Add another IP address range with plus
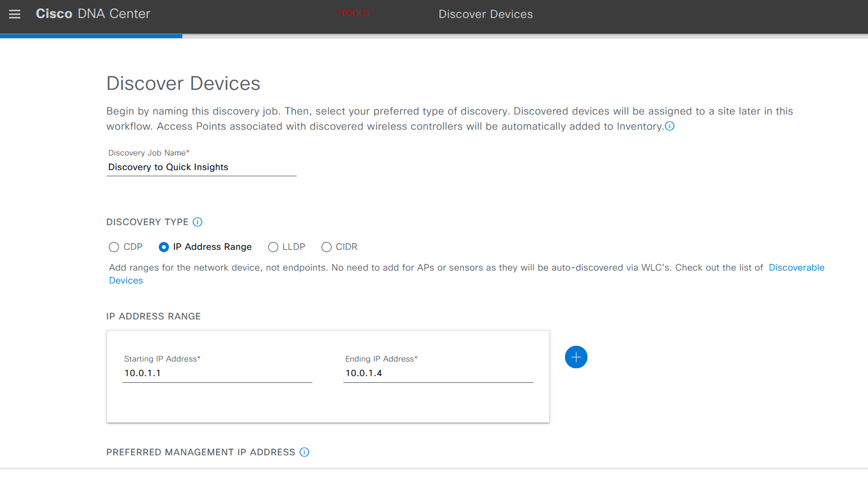Viewport: 868px width, 480px height. pyautogui.click(x=576, y=357)
